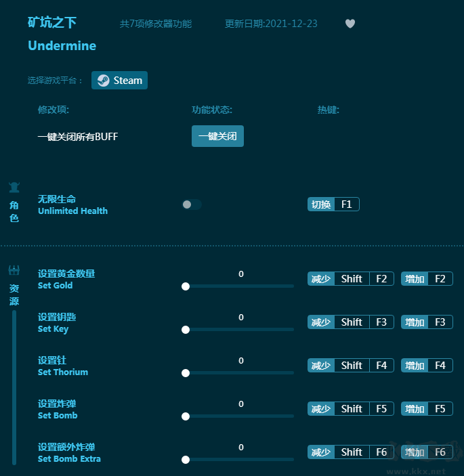Click the Set Thorium label
This screenshot has width=464, height=476.
coord(63,372)
